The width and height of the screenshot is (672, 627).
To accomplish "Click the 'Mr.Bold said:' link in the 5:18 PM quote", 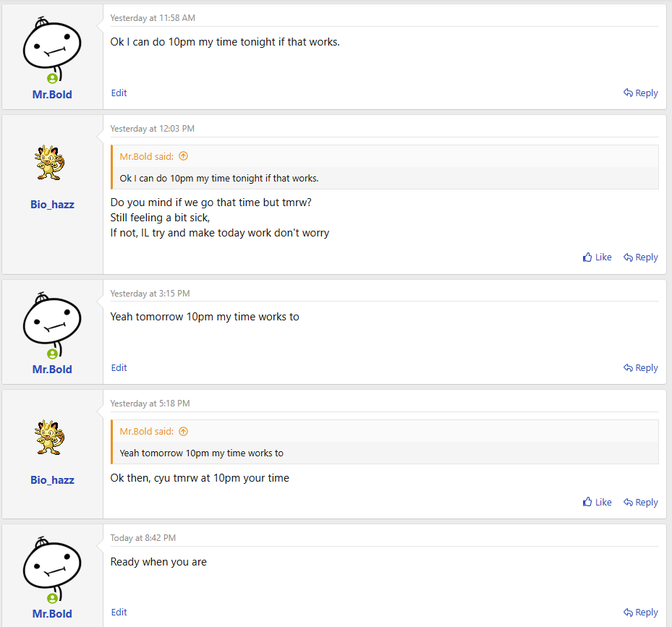I will tap(147, 432).
